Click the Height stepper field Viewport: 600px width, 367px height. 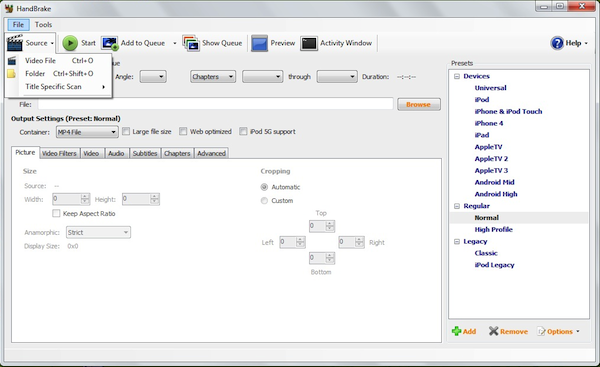(x=140, y=199)
